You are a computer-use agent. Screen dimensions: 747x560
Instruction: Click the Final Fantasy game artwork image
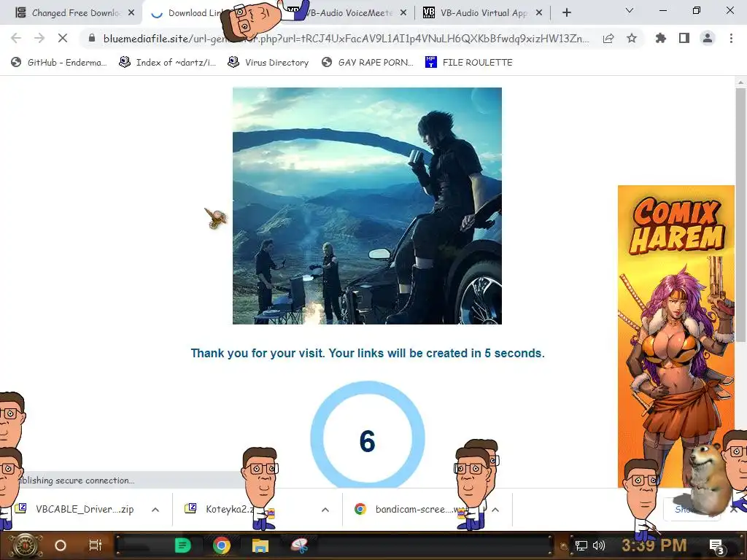click(367, 206)
